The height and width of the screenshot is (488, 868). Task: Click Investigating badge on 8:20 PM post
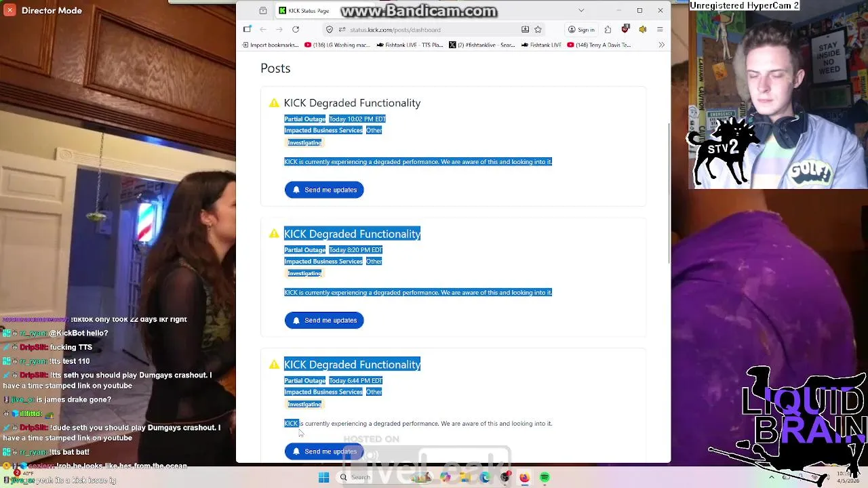[304, 273]
